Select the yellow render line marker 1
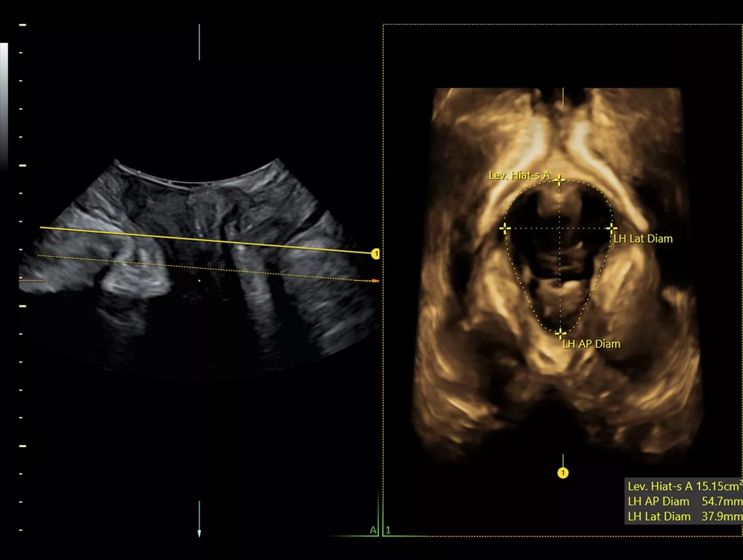The height and width of the screenshot is (560, 743). pyautogui.click(x=376, y=254)
